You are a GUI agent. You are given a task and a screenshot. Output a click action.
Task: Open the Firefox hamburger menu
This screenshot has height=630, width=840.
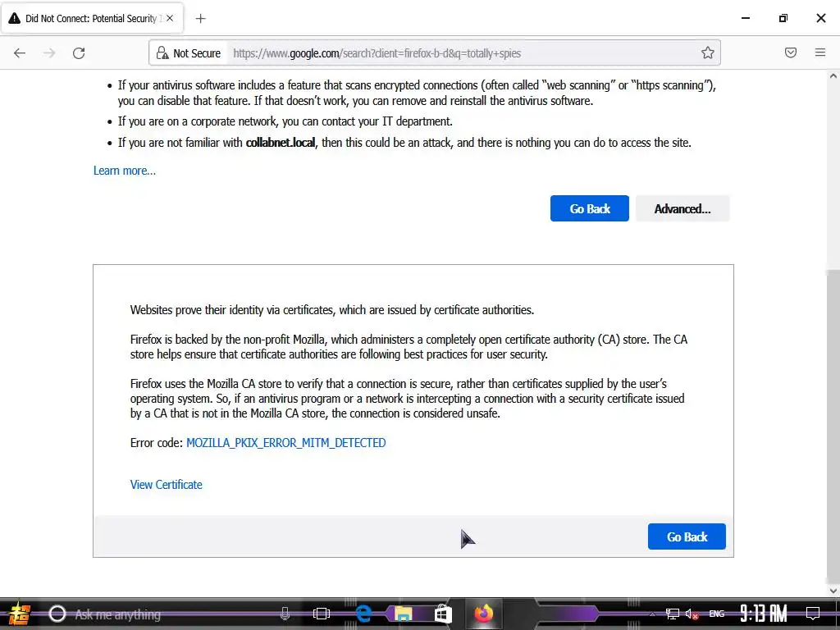click(x=820, y=52)
